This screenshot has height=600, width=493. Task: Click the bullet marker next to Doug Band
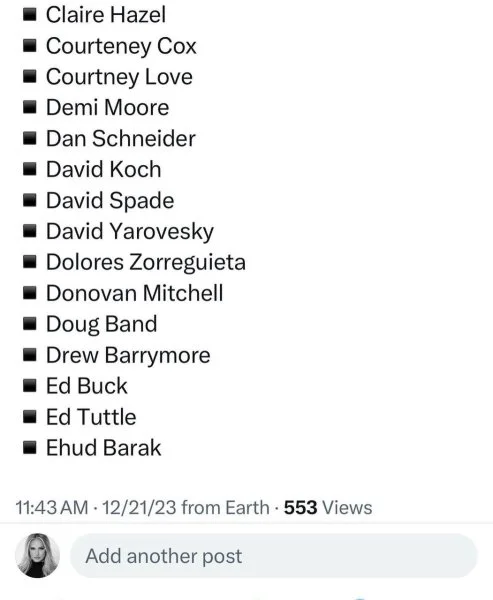tap(29, 324)
